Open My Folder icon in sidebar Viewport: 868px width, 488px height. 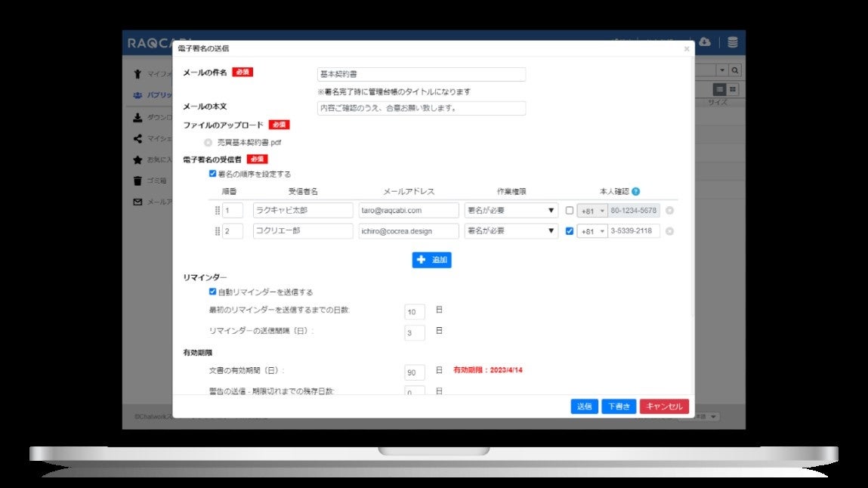point(137,73)
